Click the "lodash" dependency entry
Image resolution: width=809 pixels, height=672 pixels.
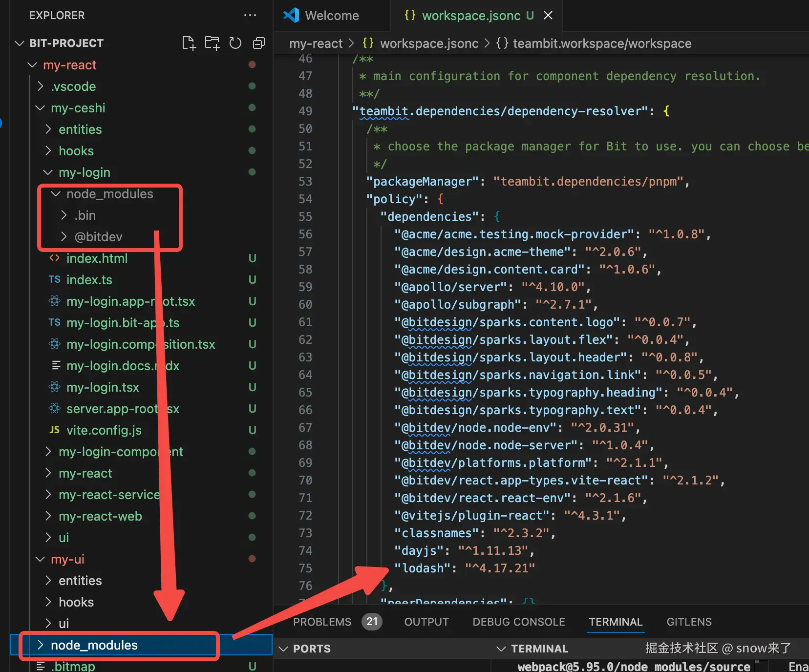pyautogui.click(x=465, y=568)
